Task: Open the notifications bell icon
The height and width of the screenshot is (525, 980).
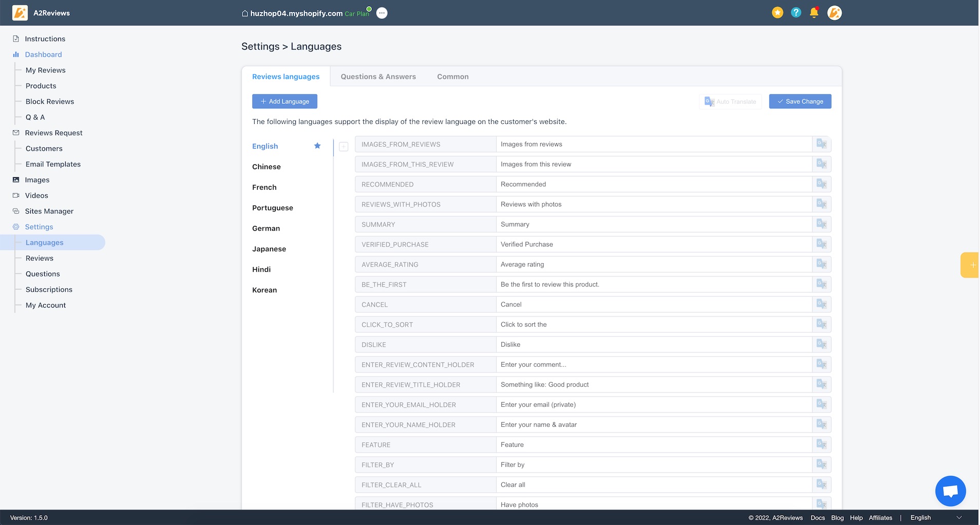Action: pos(814,12)
